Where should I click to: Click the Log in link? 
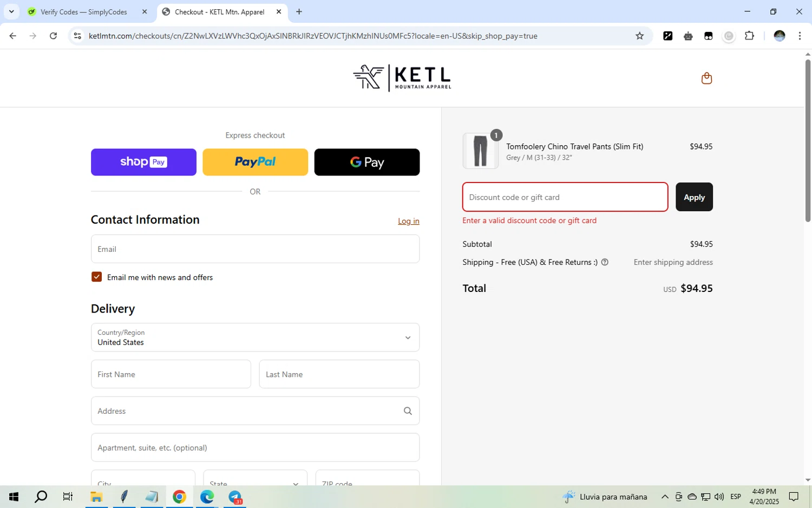tap(408, 221)
